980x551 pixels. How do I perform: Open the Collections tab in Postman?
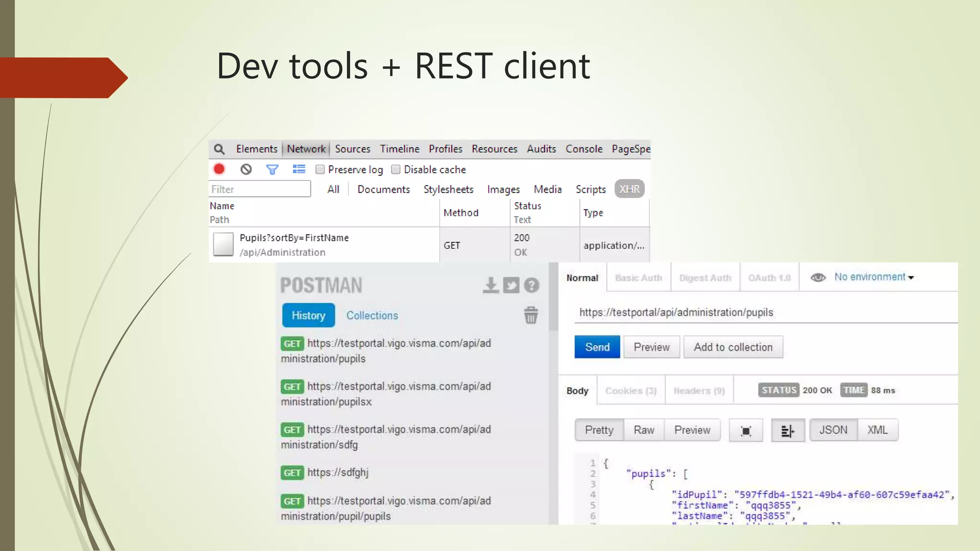click(372, 315)
